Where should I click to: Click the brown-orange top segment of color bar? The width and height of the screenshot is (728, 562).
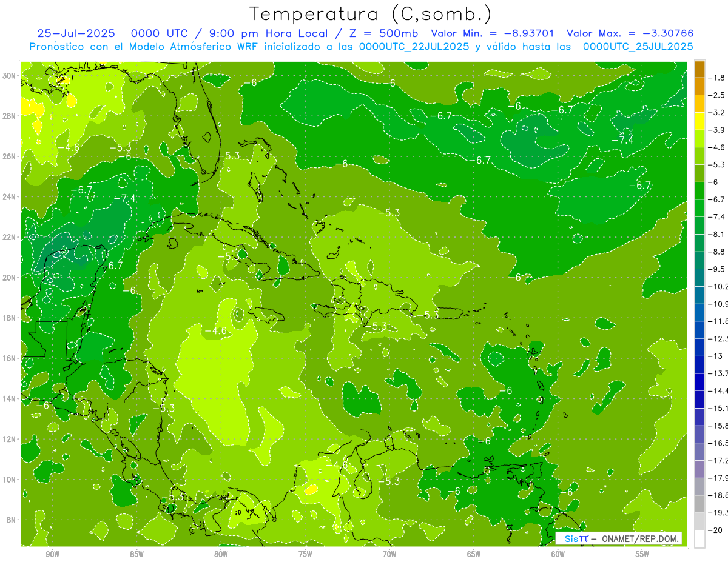click(699, 69)
